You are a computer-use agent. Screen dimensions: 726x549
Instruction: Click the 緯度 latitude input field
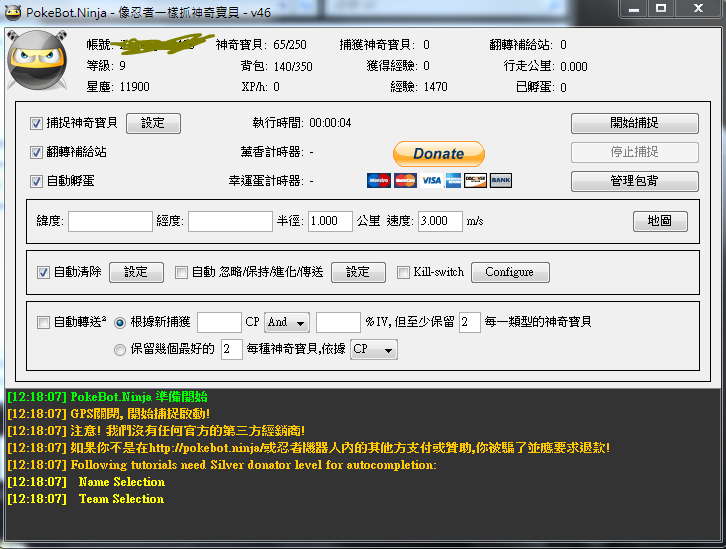110,221
